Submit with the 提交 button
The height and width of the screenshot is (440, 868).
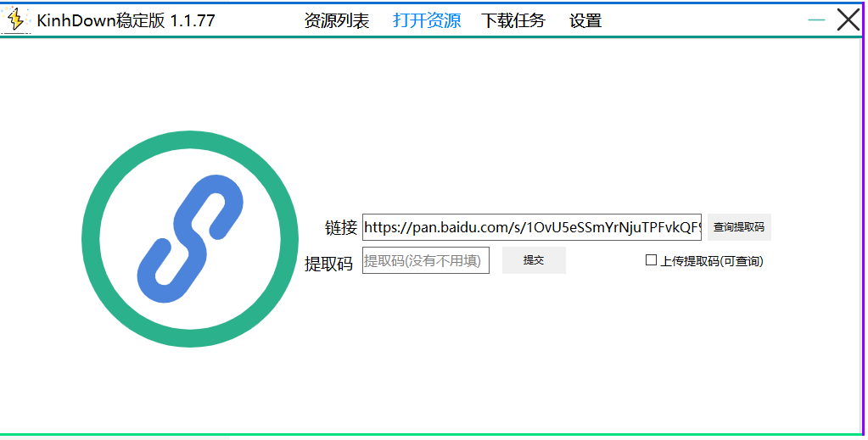coord(534,260)
